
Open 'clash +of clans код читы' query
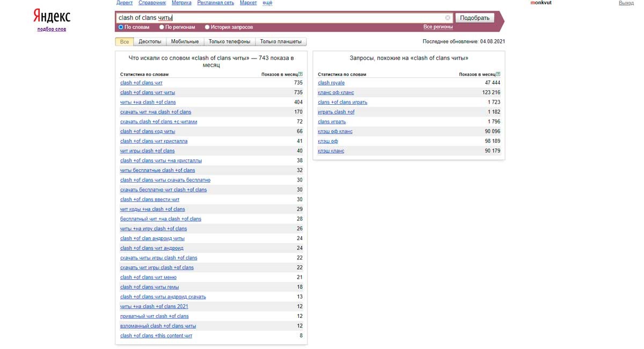click(x=148, y=131)
